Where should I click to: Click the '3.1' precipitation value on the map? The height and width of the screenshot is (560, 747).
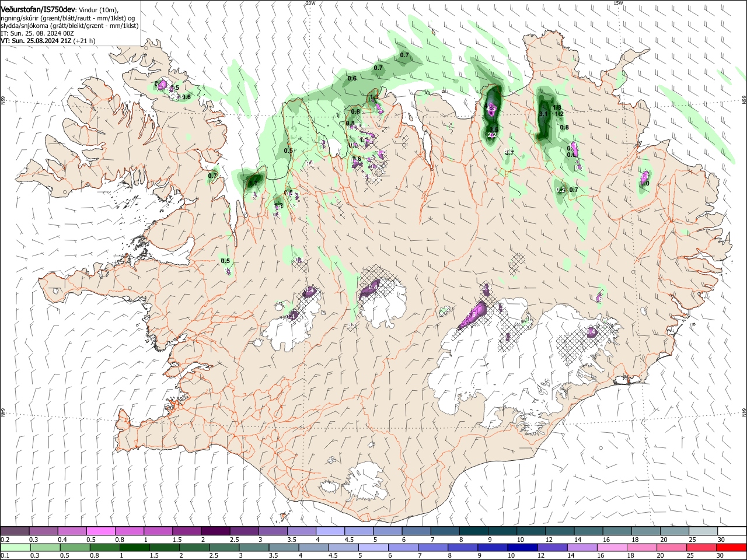pyautogui.click(x=543, y=114)
